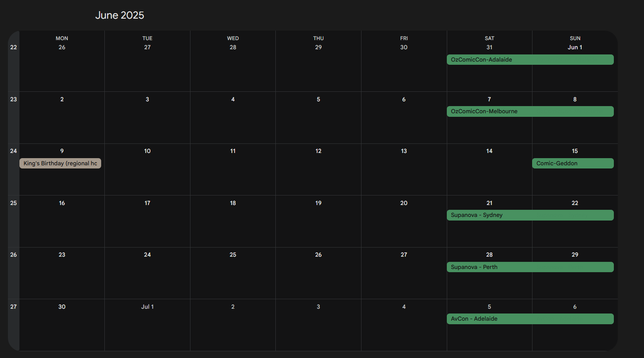Open the Supanova - Sydney event
Image resolution: width=644 pixels, height=358 pixels.
[x=530, y=215]
